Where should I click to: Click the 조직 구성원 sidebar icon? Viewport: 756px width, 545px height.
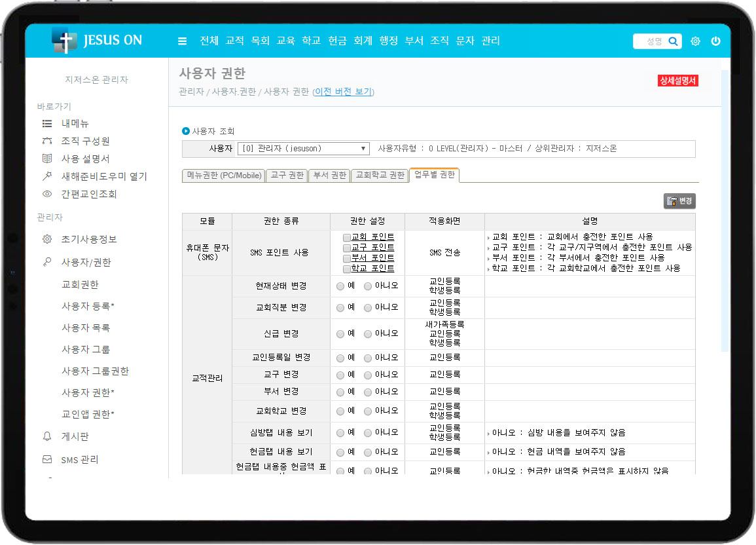[x=47, y=141]
